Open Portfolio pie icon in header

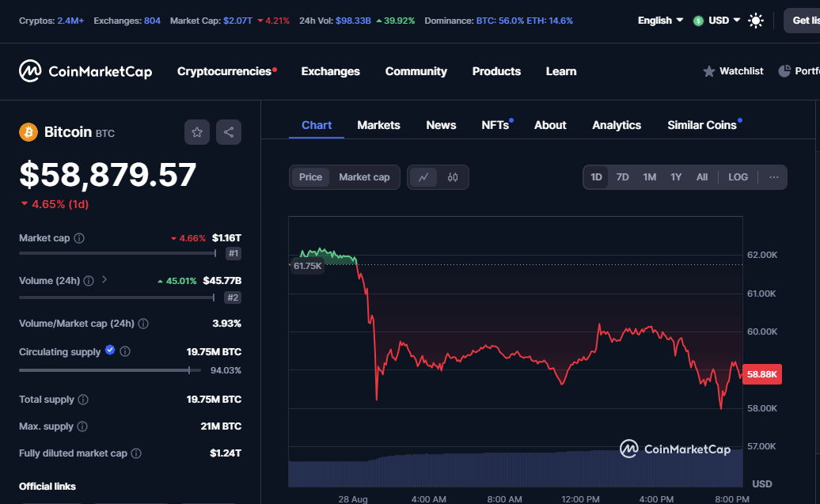pyautogui.click(x=784, y=71)
